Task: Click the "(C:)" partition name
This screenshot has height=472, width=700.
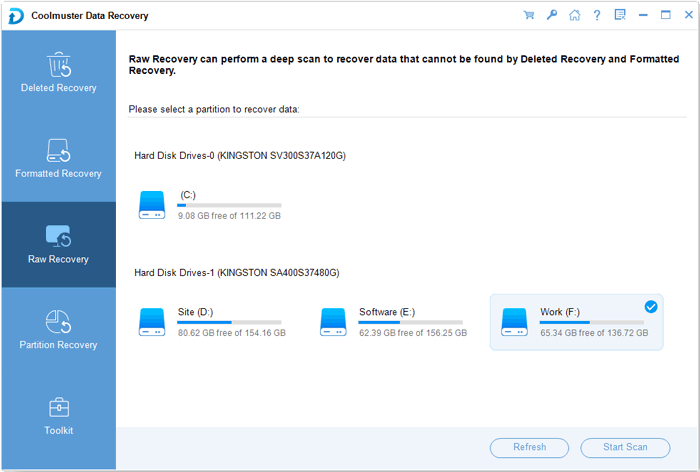Action: [x=188, y=195]
